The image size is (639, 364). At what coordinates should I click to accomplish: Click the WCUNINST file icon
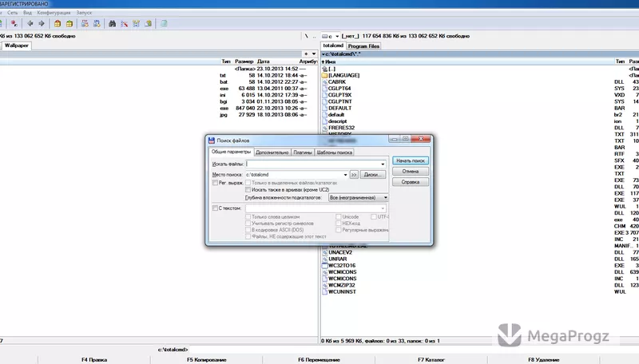coord(325,292)
